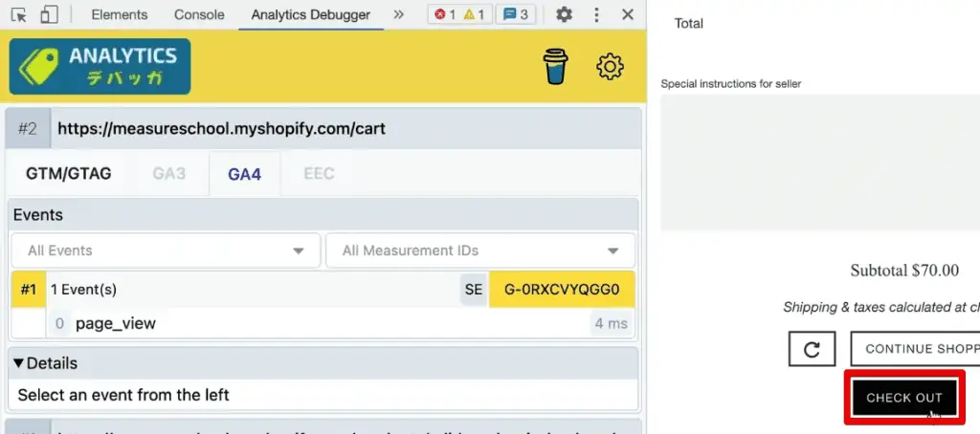Switch to the Console tab

(x=199, y=14)
